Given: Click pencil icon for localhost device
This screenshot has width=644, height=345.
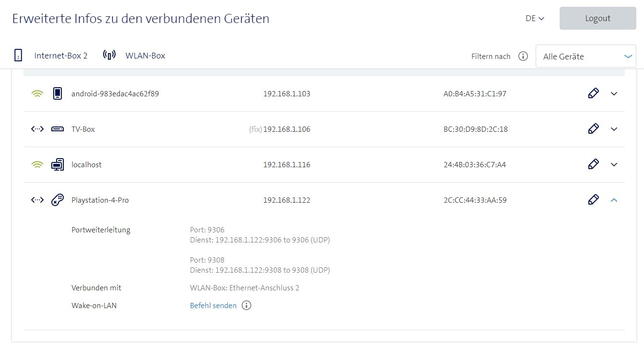Looking at the screenshot, I should [x=593, y=164].
